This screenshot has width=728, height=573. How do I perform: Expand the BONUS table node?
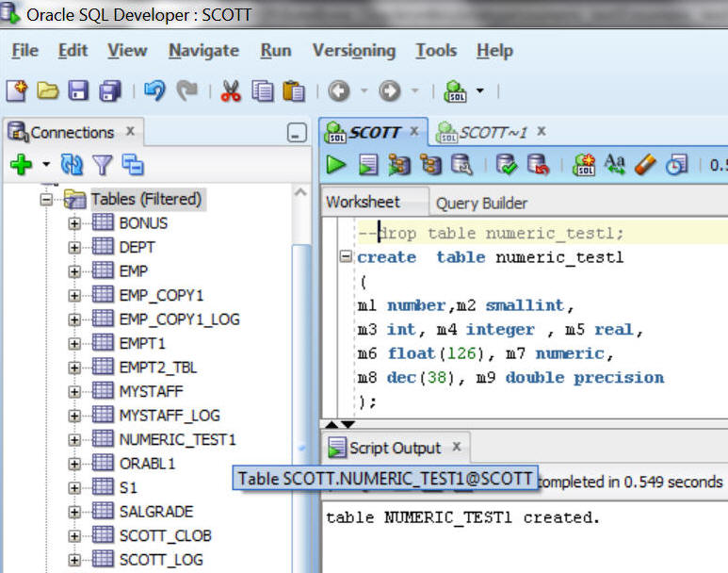[73, 223]
